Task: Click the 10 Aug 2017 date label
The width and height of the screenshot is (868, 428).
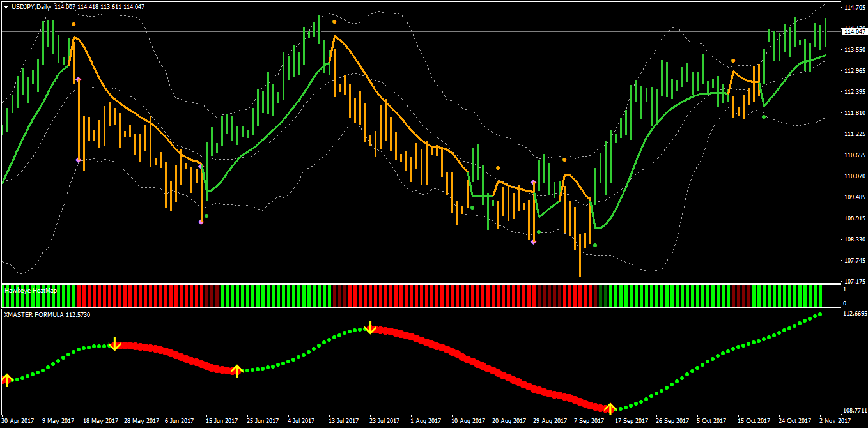Action: 468,421
